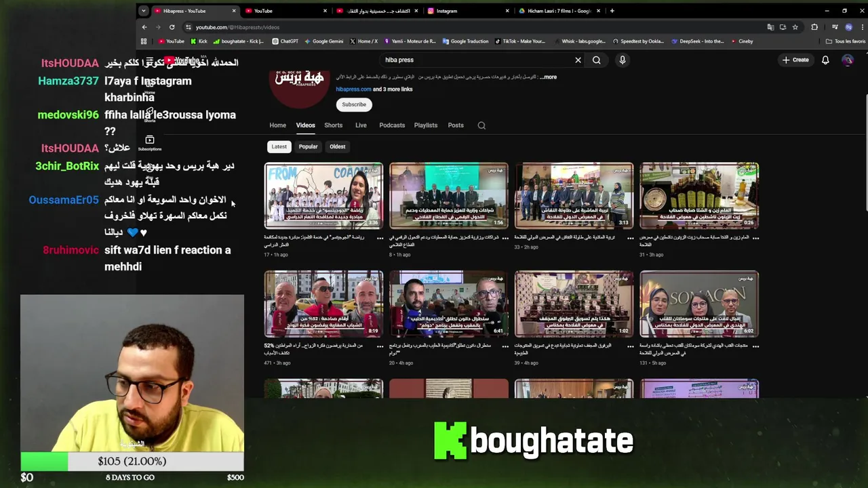This screenshot has width=868, height=488.
Task: Open the 1:02 video thumbnail
Action: tap(574, 304)
